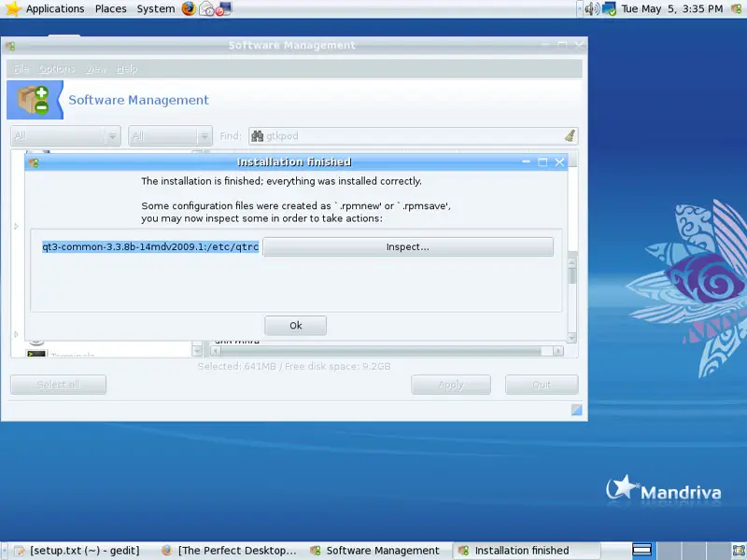Click the binoculars search icon in Find
Image resolution: width=747 pixels, height=560 pixels.
coord(258,136)
